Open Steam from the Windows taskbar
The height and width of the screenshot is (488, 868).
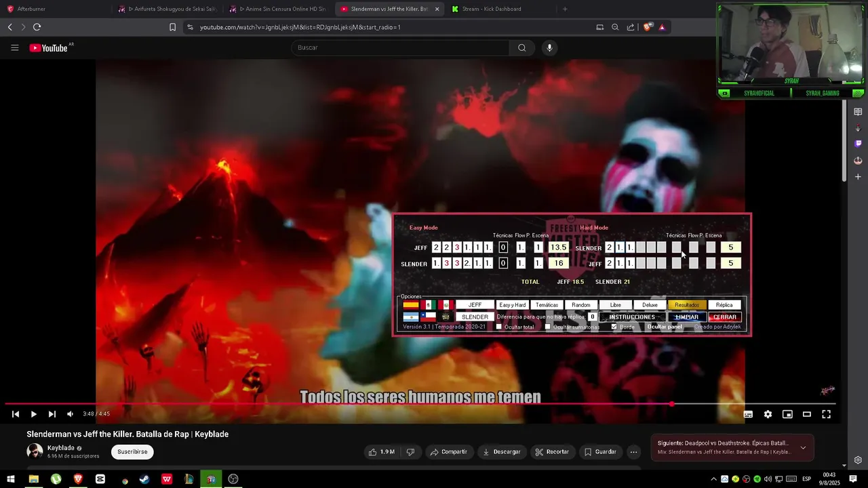tap(144, 479)
